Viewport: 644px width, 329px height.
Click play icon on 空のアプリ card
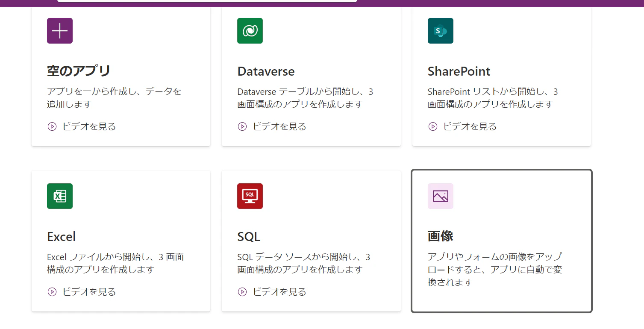coord(52,126)
